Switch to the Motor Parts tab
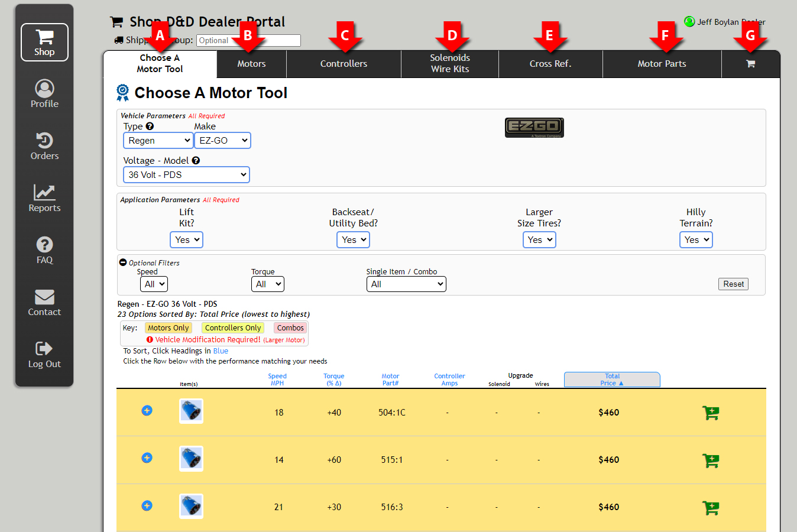797x532 pixels. (x=662, y=64)
